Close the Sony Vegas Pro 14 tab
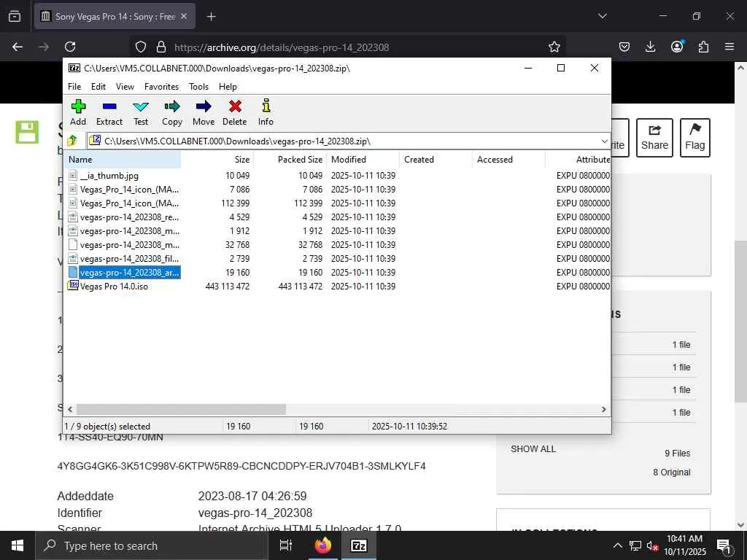Viewport: 747px width, 560px height. coord(185,16)
